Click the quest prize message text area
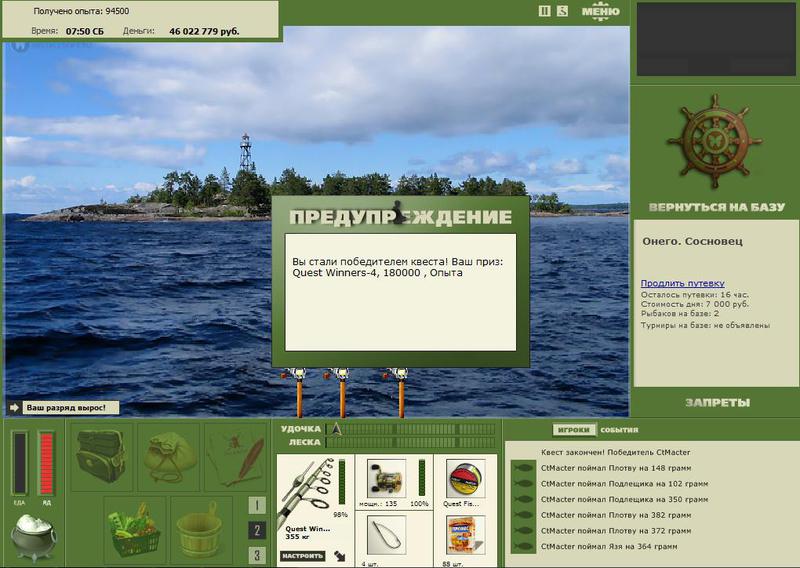 pyautogui.click(x=401, y=292)
